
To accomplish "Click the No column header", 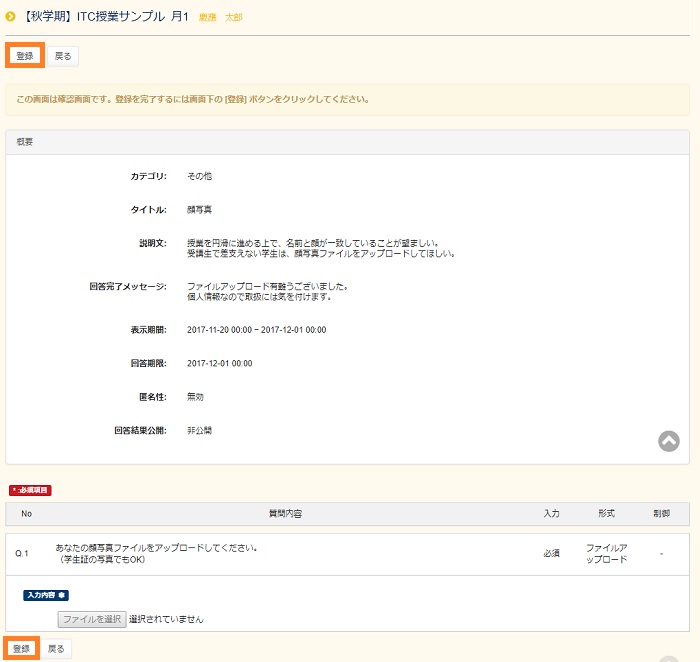I will coord(27,513).
